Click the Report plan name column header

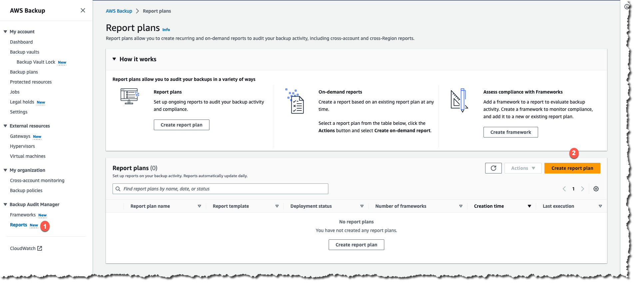point(150,206)
